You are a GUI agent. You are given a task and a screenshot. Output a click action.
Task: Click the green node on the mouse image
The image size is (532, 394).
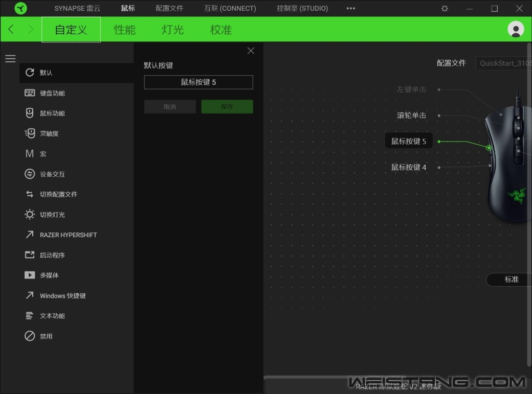489,148
